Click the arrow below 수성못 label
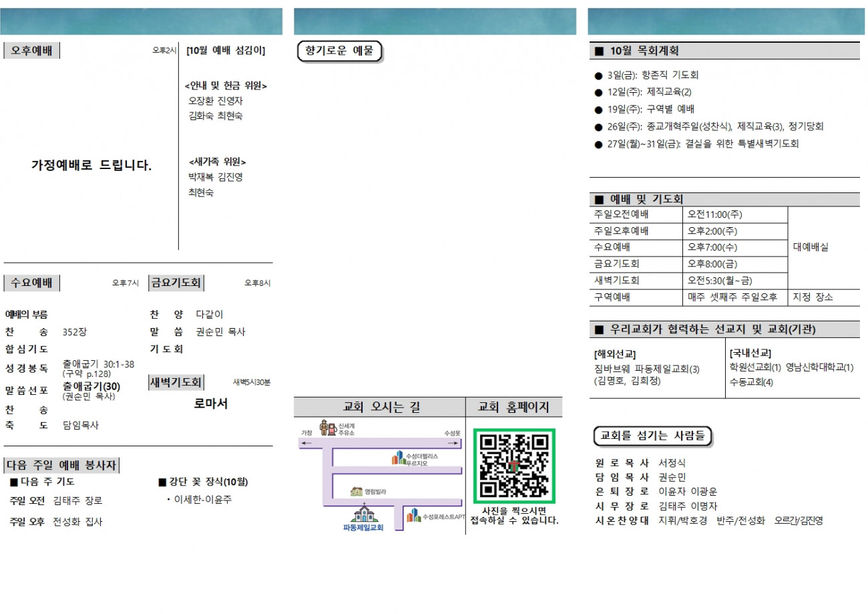The height and width of the screenshot is (614, 868). pyautogui.click(x=452, y=442)
